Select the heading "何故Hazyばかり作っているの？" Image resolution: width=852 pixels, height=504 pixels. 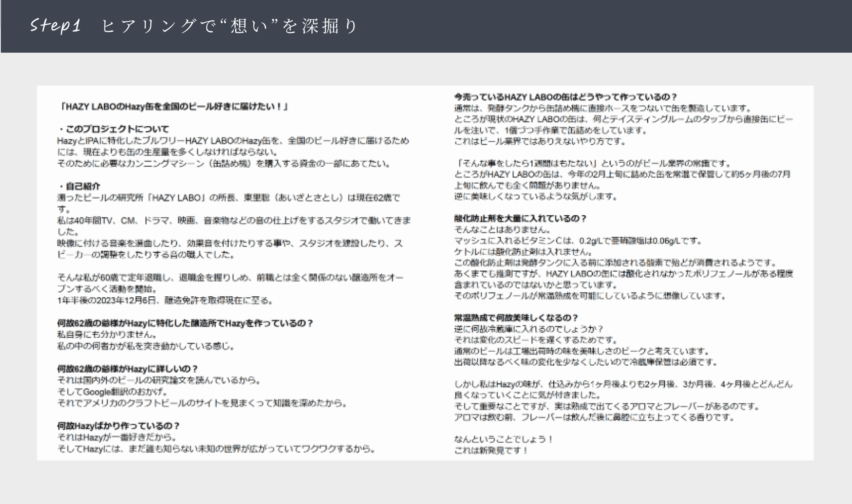(118, 426)
